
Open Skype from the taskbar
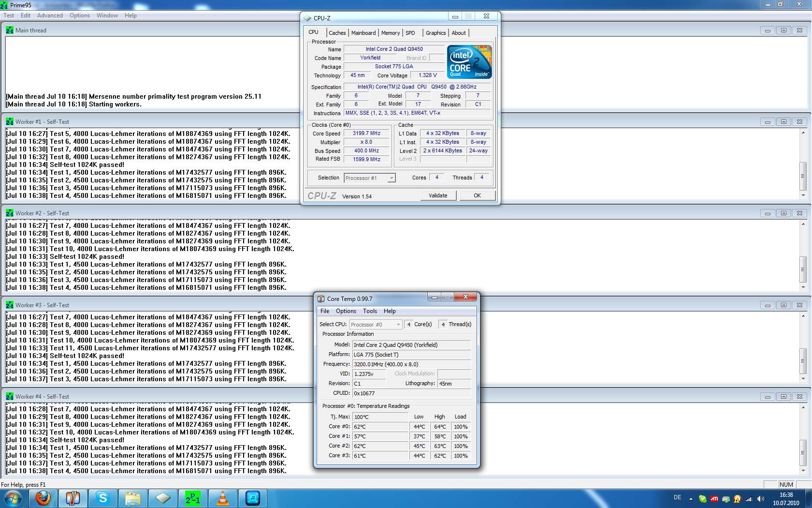pos(103,498)
